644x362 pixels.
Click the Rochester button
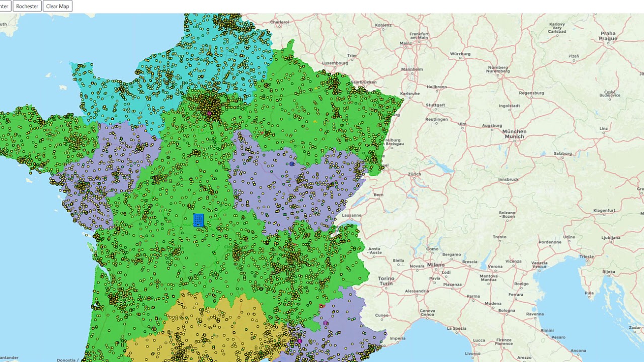coord(27,6)
